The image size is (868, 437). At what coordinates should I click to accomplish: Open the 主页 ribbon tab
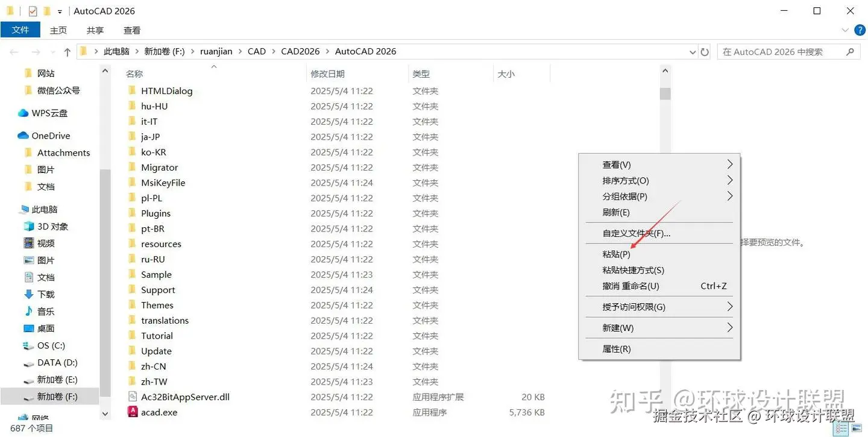[58, 30]
